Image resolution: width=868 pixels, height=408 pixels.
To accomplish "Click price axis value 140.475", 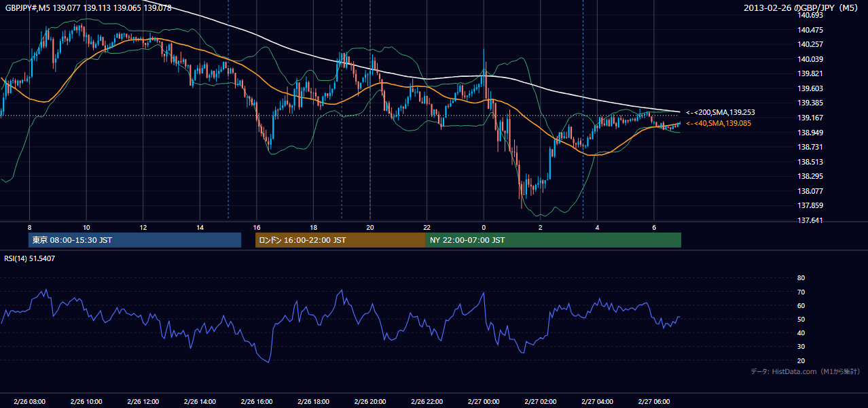I will pyautogui.click(x=809, y=30).
